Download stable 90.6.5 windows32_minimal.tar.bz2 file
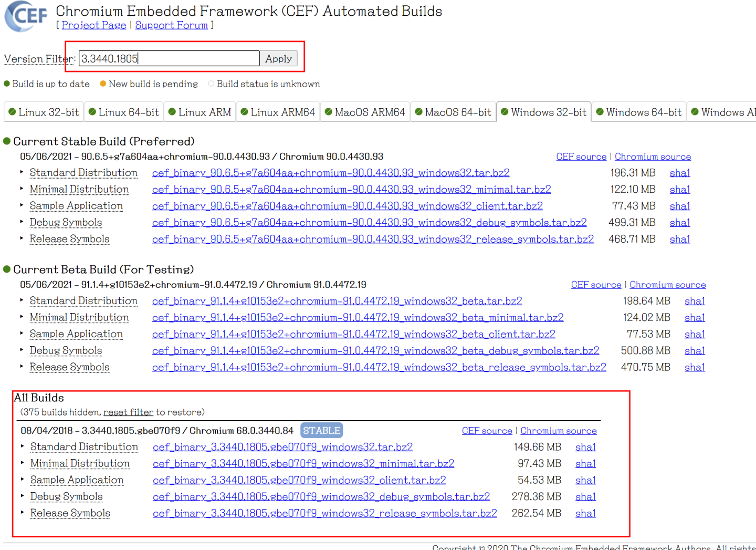 (x=352, y=189)
